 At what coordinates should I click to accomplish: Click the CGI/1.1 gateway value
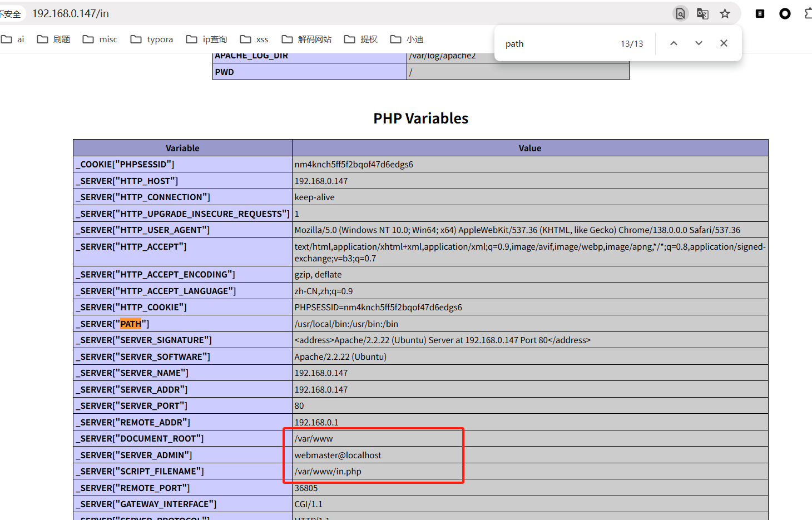coord(308,504)
